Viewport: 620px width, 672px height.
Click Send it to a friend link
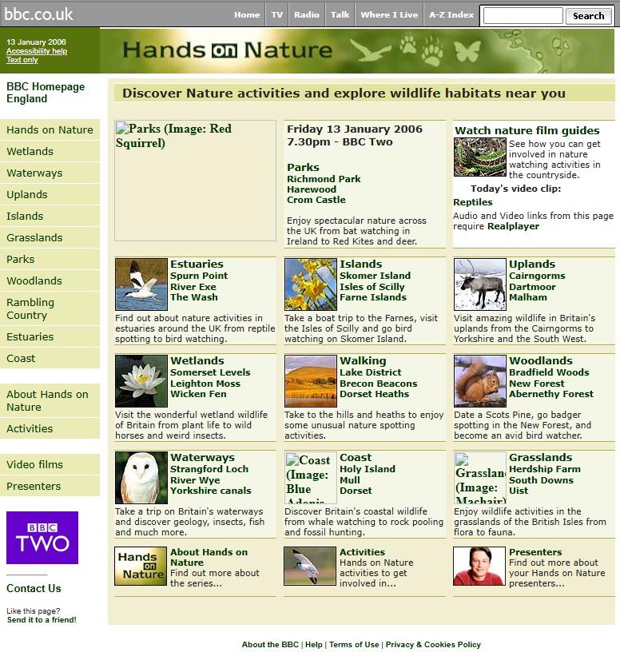pos(42,620)
